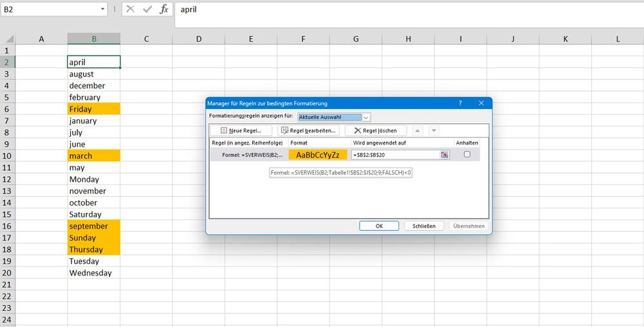644x327 pixels.
Task: Click the Name Box showing B2
Action: click(x=50, y=9)
